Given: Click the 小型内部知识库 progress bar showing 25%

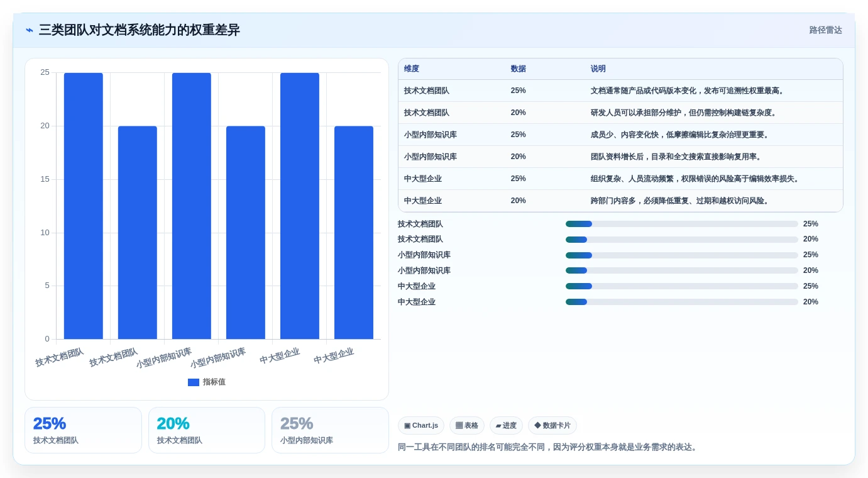Looking at the screenshot, I should (682, 255).
